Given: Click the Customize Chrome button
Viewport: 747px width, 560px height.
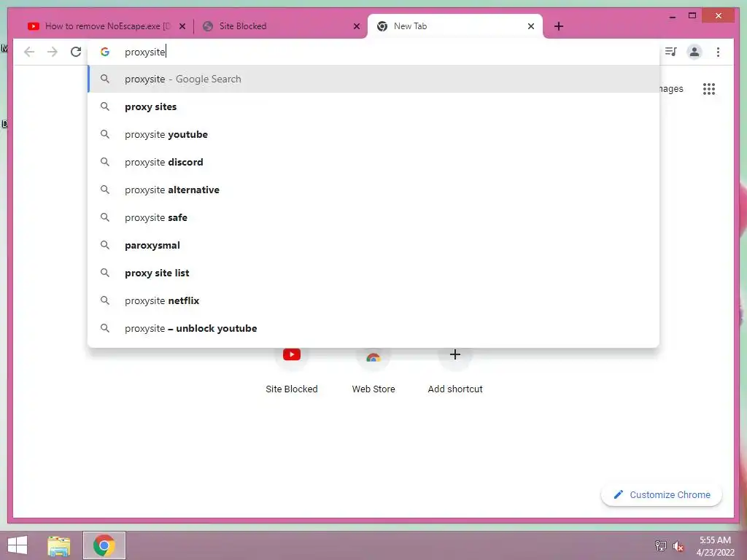Looking at the screenshot, I should tap(662, 495).
